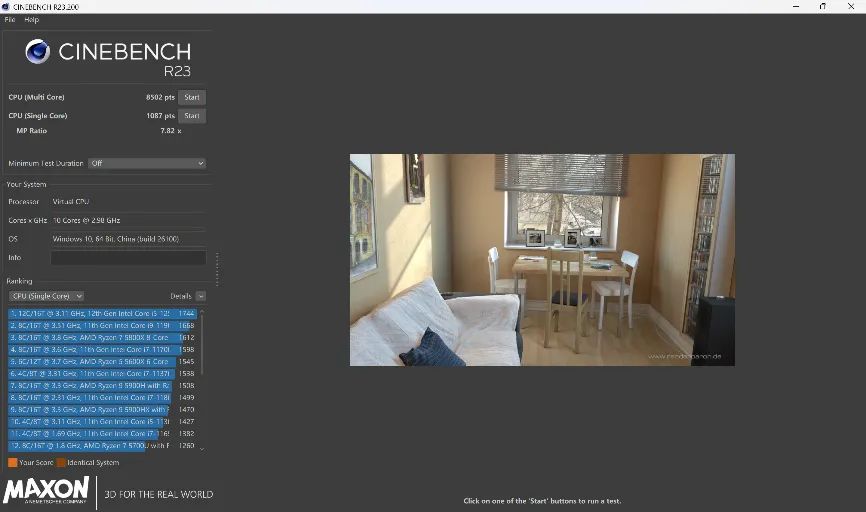Open the CPU (Single Core) ranking dropdown
Viewport: 866px width, 512px height.
click(47, 296)
